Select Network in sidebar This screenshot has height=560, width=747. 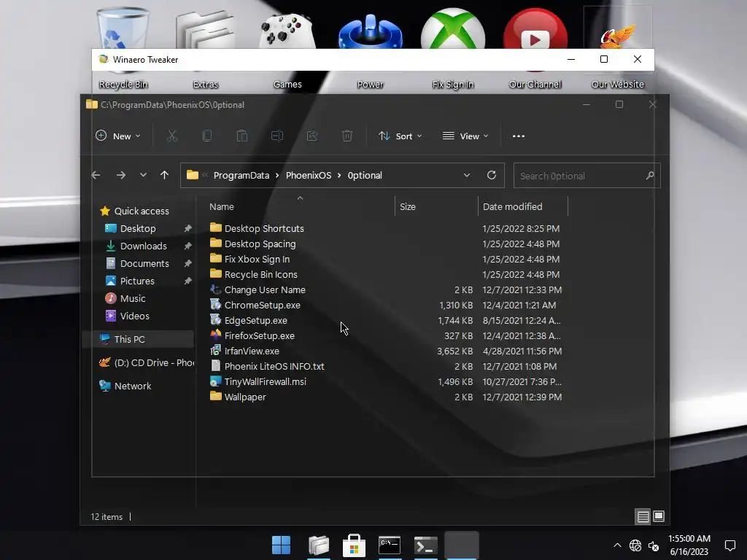point(125,386)
